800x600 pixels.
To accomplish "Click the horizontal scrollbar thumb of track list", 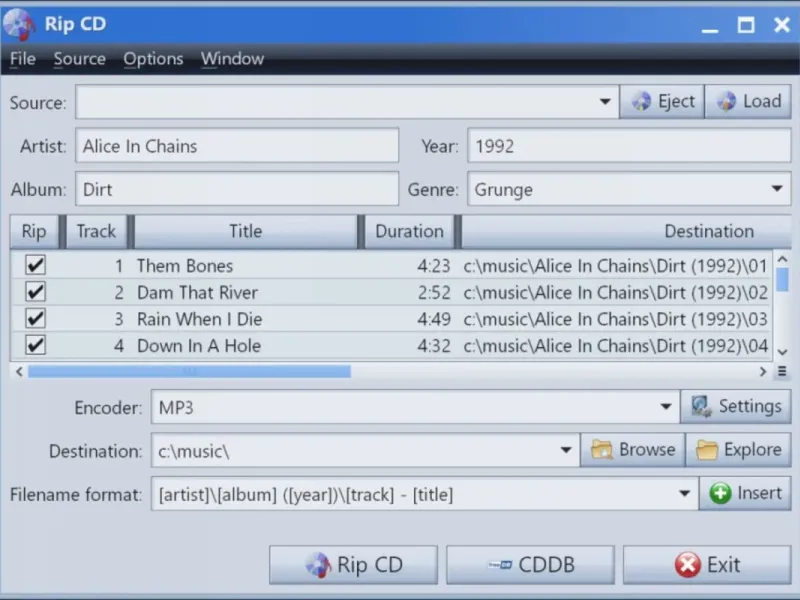I will tap(189, 371).
